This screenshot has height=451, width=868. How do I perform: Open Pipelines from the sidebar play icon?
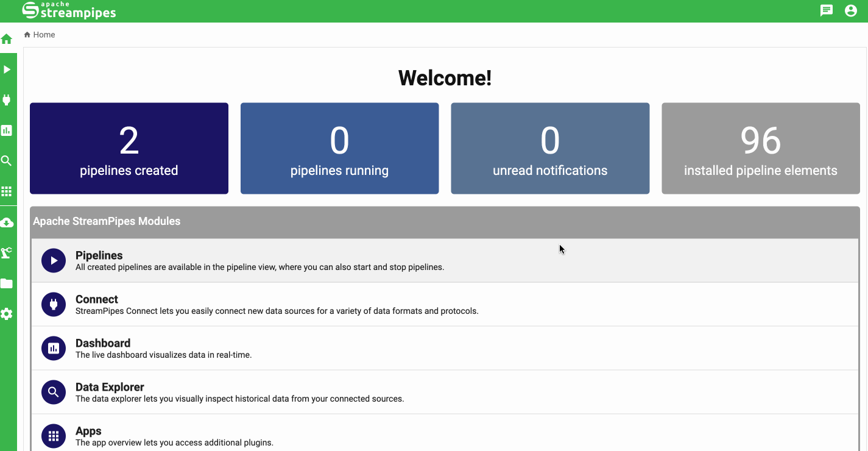(7, 69)
